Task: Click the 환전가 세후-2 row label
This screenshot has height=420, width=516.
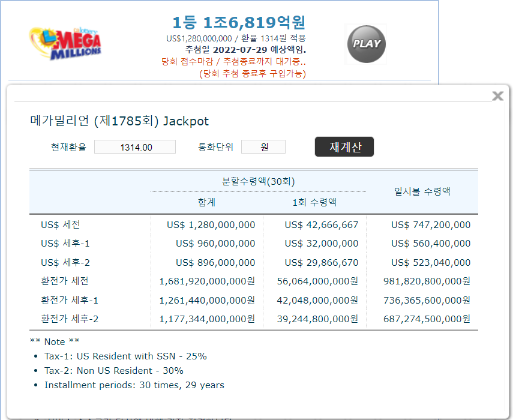Action: [70, 319]
